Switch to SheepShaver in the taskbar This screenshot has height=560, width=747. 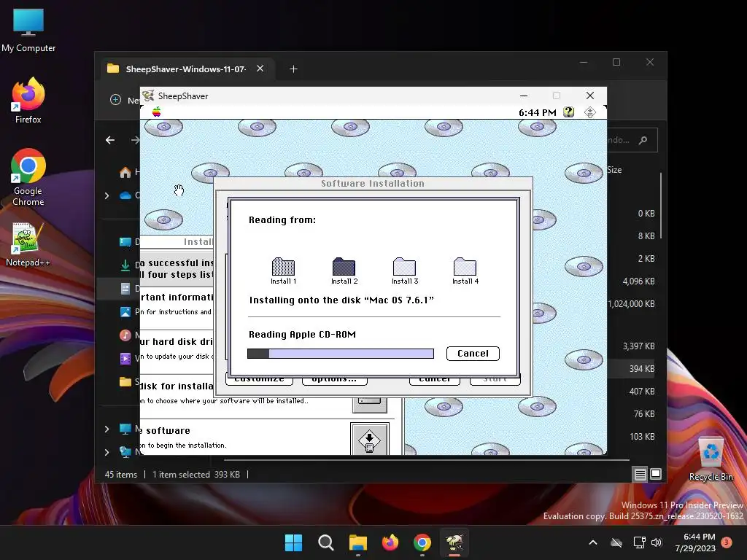coord(454,542)
